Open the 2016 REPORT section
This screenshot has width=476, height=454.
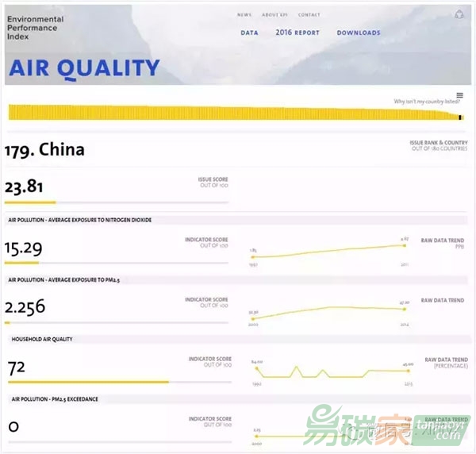(297, 33)
